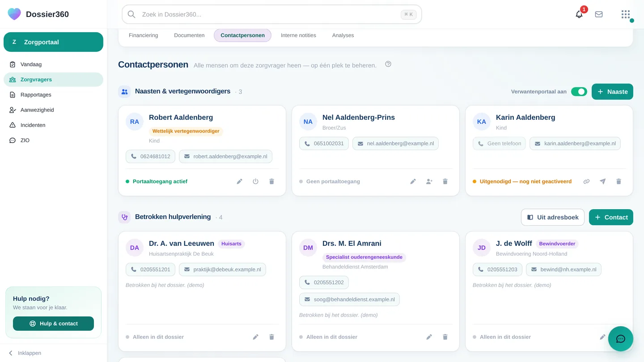Open Rapportages in sidebar
This screenshot has height=362, width=644.
(x=53, y=95)
